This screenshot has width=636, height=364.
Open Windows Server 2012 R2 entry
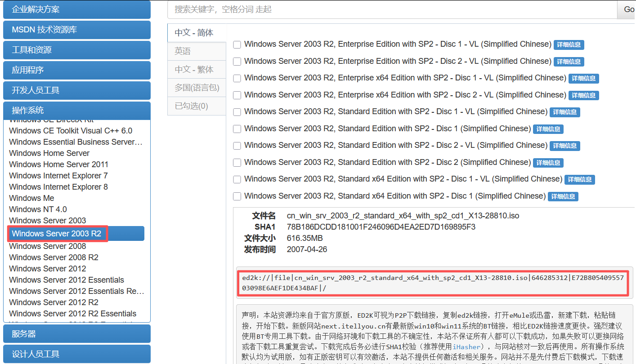coord(54,302)
